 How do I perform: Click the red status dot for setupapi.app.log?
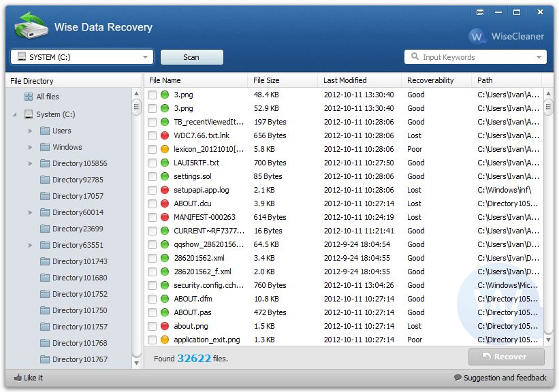pyautogui.click(x=165, y=190)
